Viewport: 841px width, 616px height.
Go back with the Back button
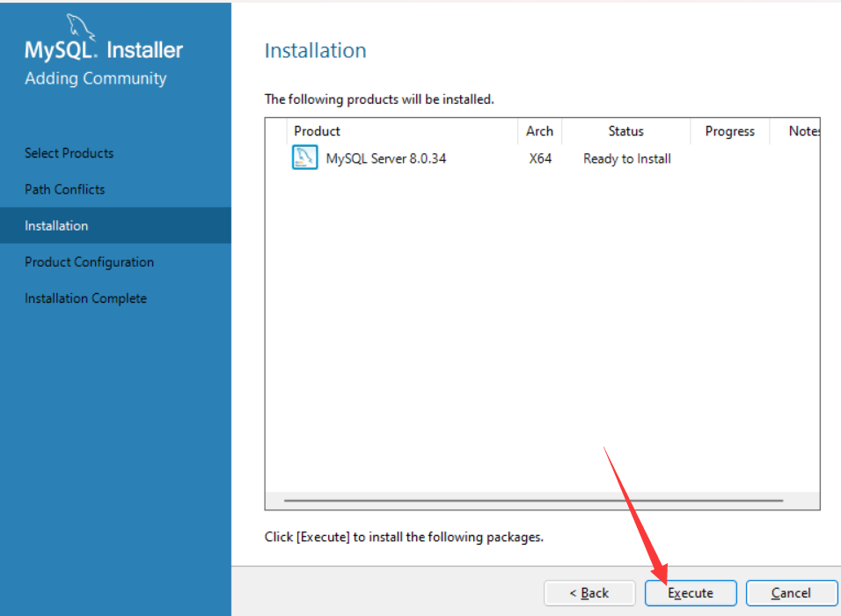(589, 593)
